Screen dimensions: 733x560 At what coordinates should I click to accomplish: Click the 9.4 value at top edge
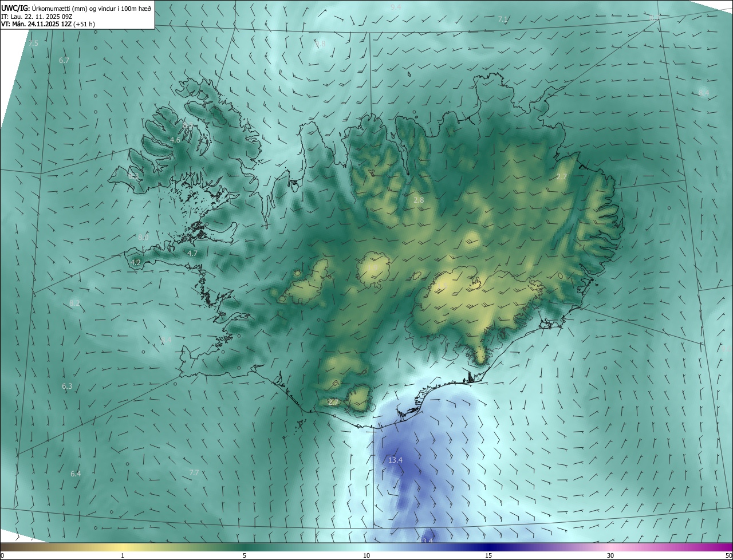[396, 7]
